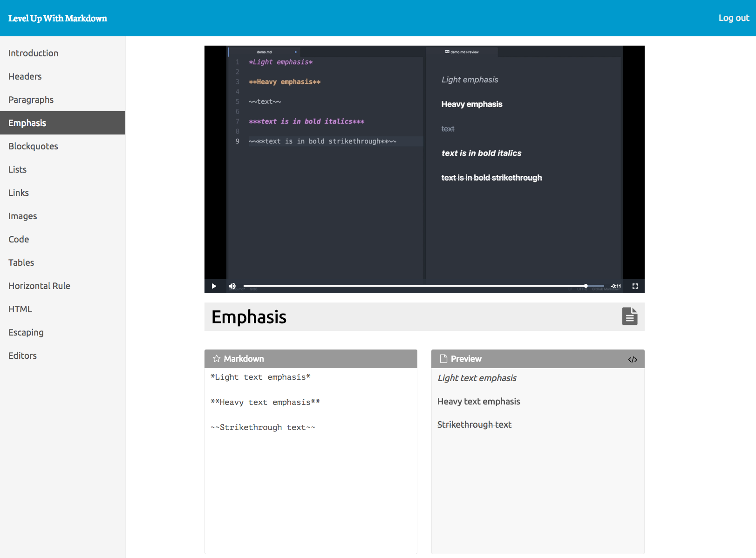Enter fullscreen mode on the video
The height and width of the screenshot is (558, 756).
point(634,286)
